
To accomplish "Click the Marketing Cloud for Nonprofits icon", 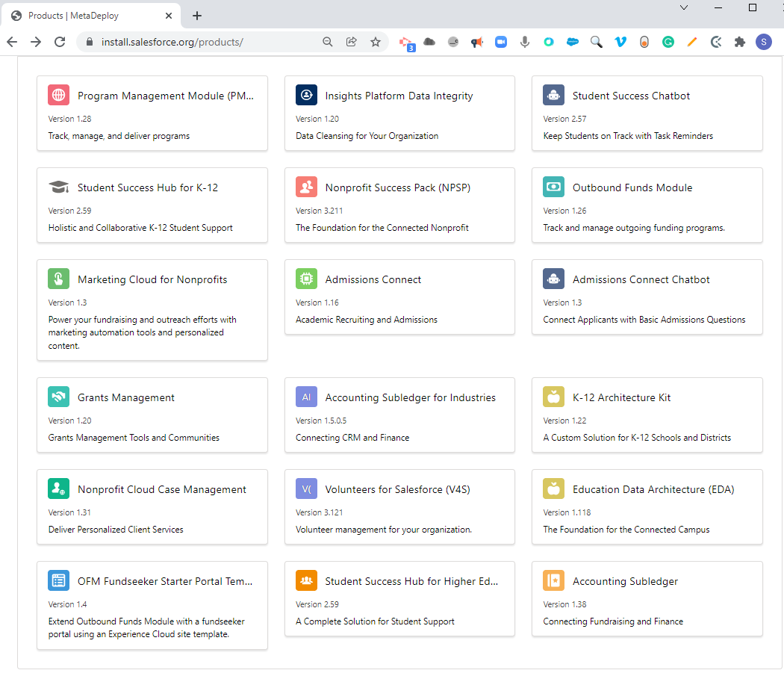I will 58,279.
